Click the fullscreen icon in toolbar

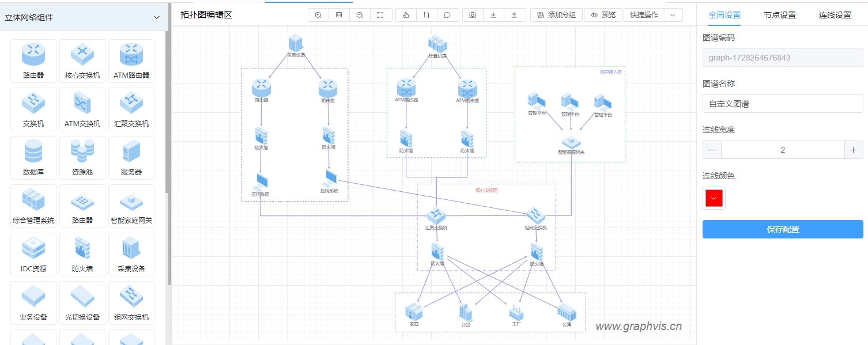380,15
